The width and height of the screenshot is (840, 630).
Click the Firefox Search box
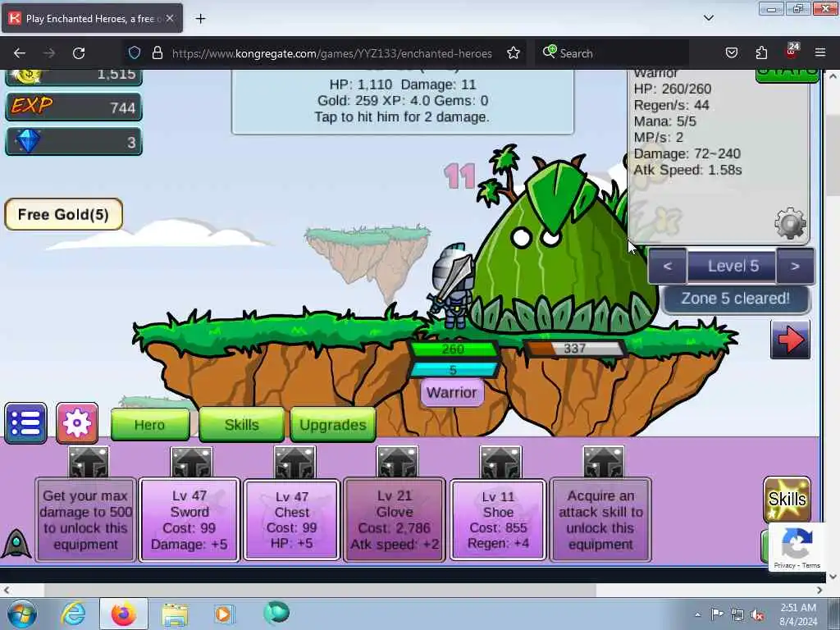612,53
